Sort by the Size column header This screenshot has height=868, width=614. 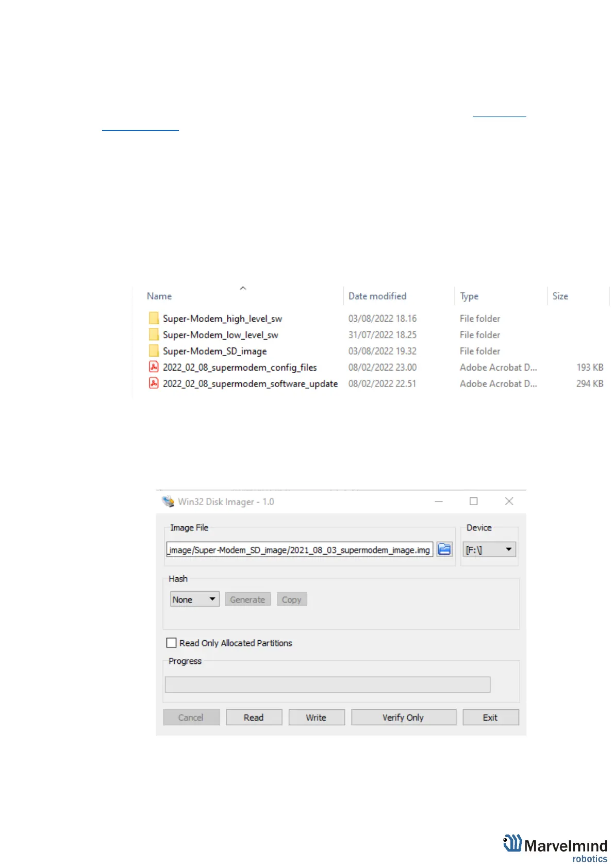[x=560, y=296]
